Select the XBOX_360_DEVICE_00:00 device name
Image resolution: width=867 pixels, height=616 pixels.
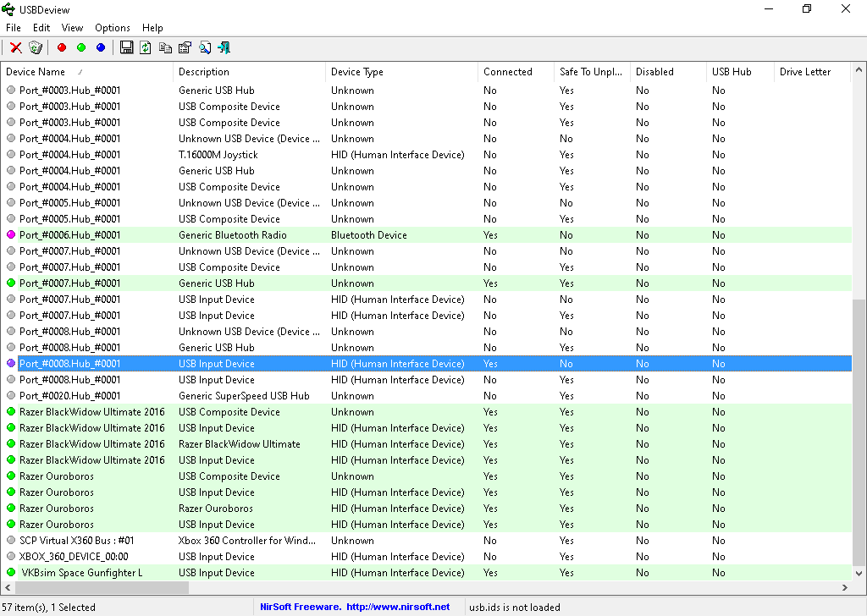click(74, 556)
